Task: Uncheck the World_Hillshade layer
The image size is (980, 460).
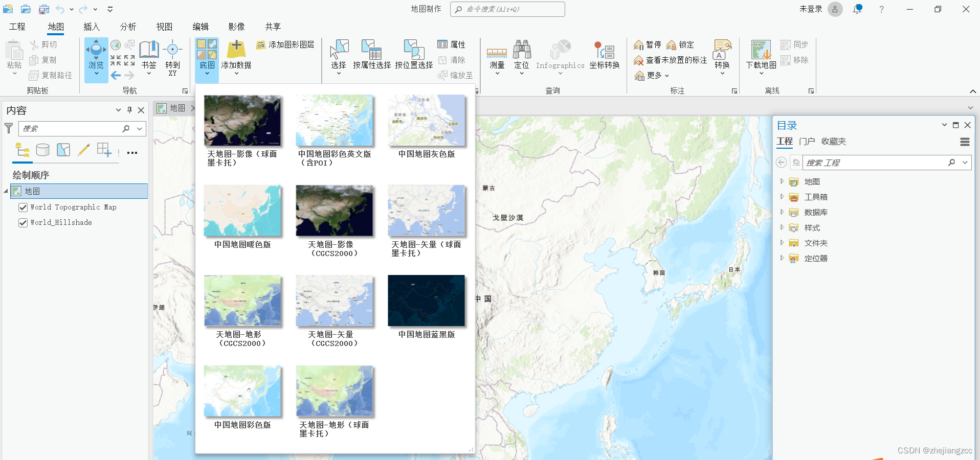Action: [23, 222]
